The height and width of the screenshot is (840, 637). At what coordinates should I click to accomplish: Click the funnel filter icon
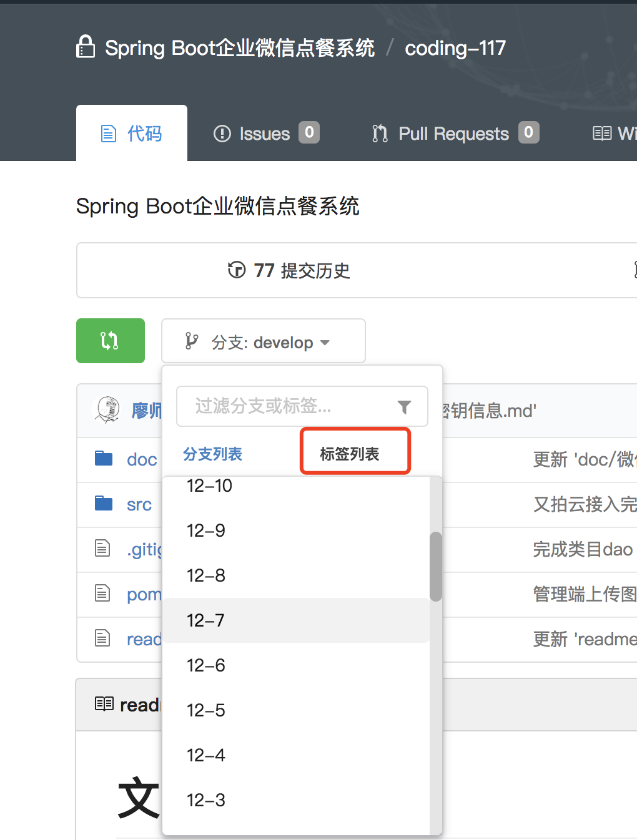tap(405, 407)
